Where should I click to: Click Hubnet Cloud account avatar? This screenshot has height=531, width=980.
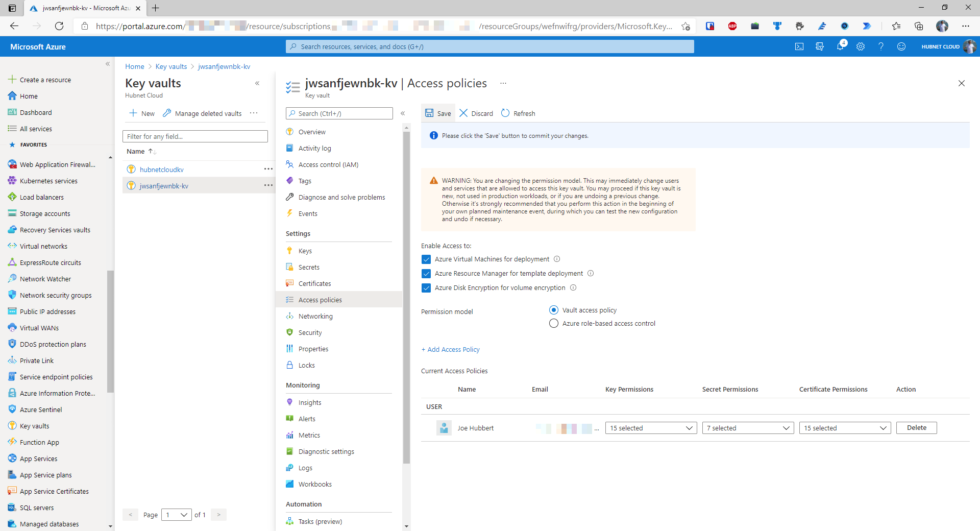(x=969, y=46)
